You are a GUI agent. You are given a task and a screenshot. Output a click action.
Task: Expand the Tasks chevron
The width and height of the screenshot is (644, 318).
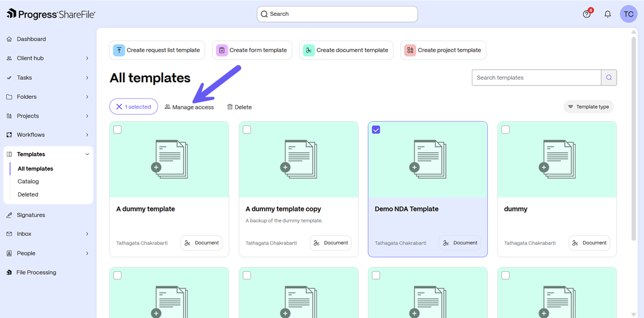87,78
